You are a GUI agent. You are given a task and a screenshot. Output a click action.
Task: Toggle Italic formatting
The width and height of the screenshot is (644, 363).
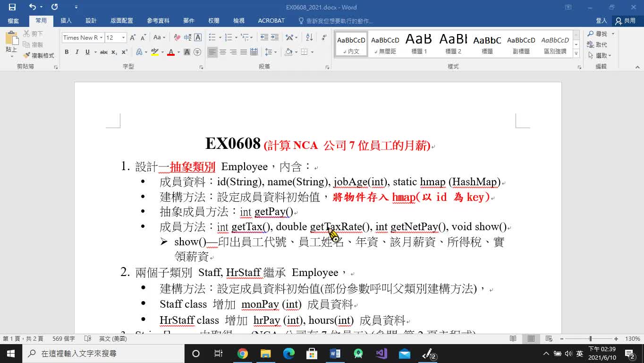(x=77, y=52)
